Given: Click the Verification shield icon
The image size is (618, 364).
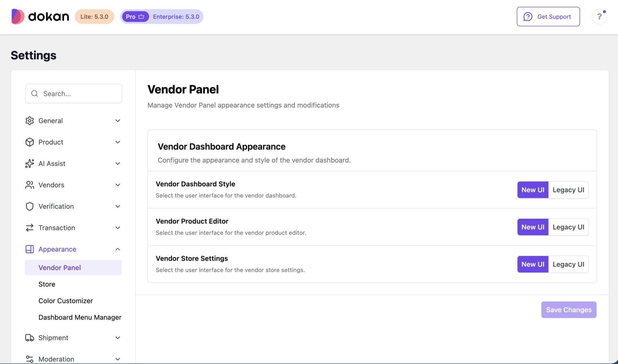Looking at the screenshot, I should [x=30, y=206].
